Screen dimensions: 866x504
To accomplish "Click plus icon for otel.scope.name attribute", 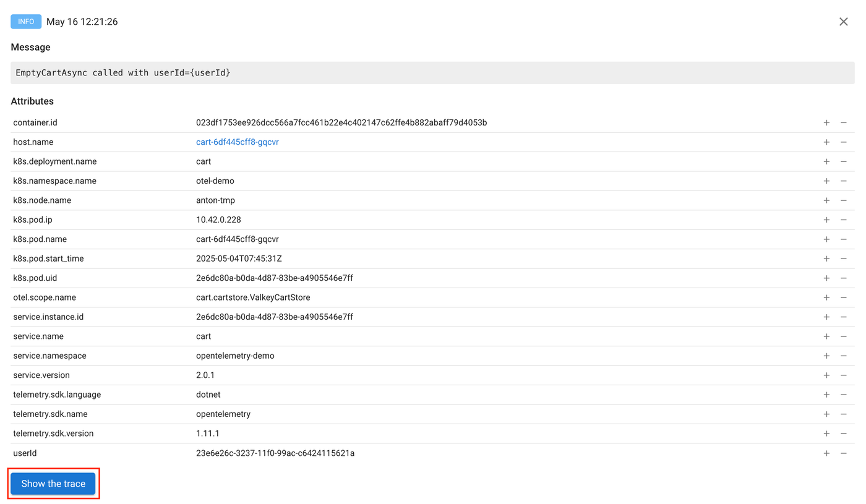I will pyautogui.click(x=826, y=297).
